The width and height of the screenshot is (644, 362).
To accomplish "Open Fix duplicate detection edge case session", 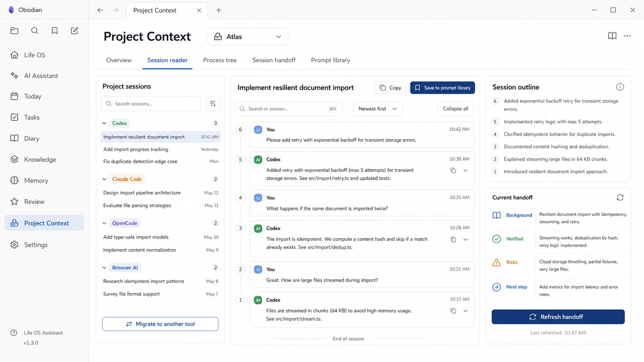I will (161, 161).
